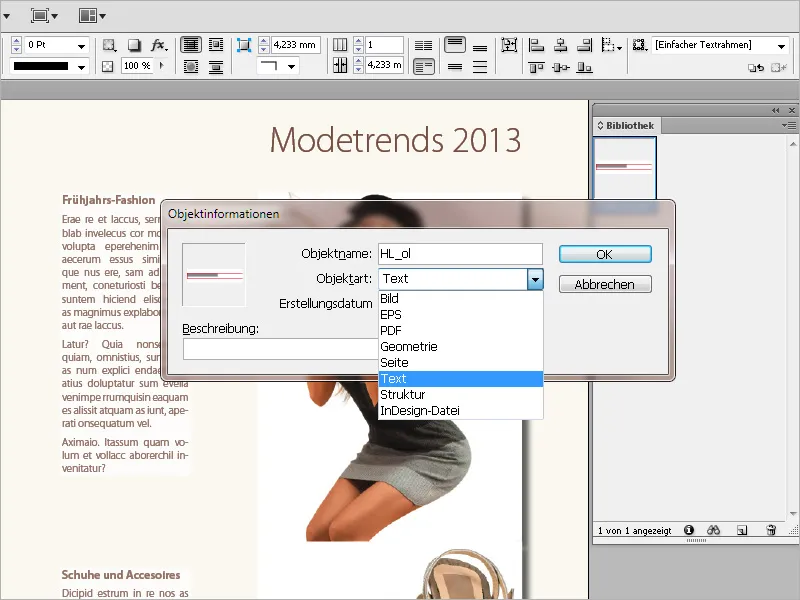Open the black stroke style dropdown
Screen dimensions: 800x600
81,67
